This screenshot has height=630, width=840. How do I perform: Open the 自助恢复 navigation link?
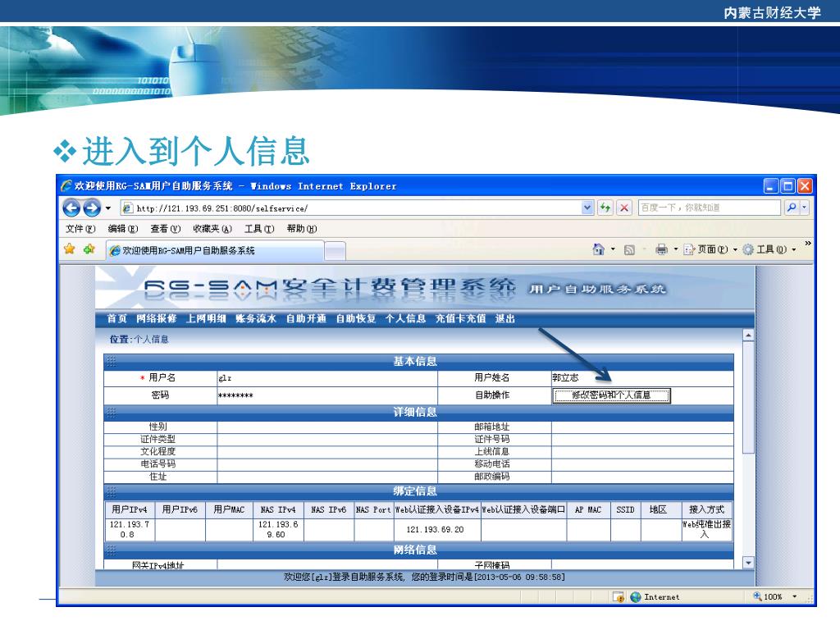tap(356, 319)
